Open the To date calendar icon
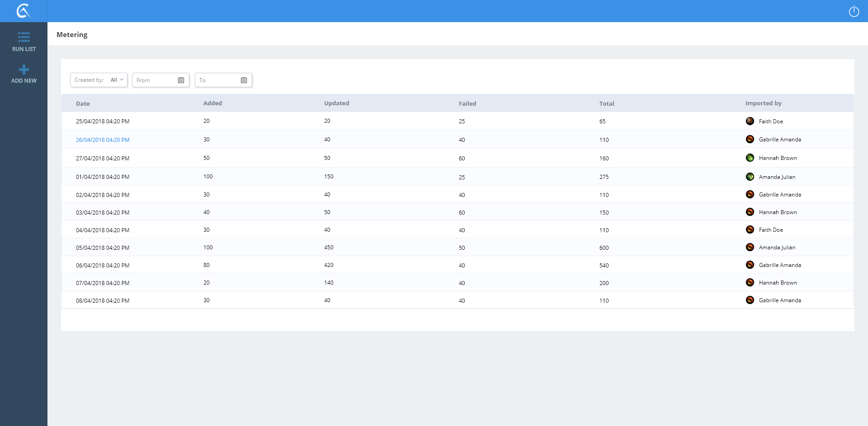868x426 pixels. 244,80
